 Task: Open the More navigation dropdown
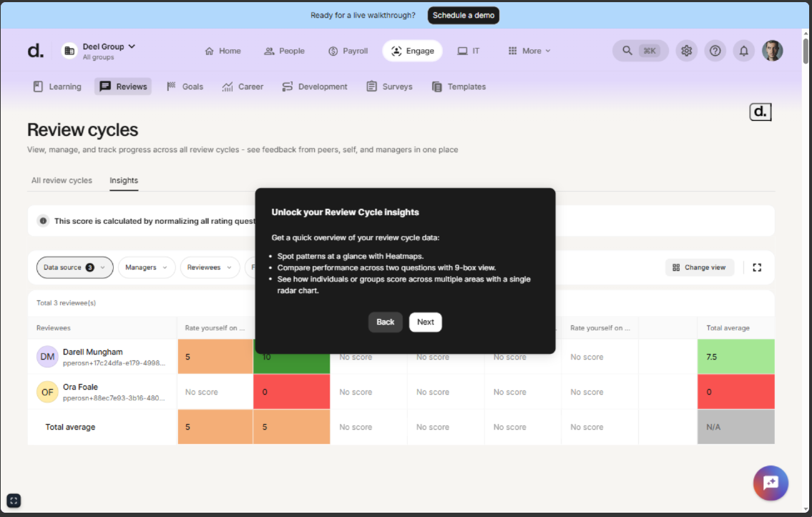[529, 51]
